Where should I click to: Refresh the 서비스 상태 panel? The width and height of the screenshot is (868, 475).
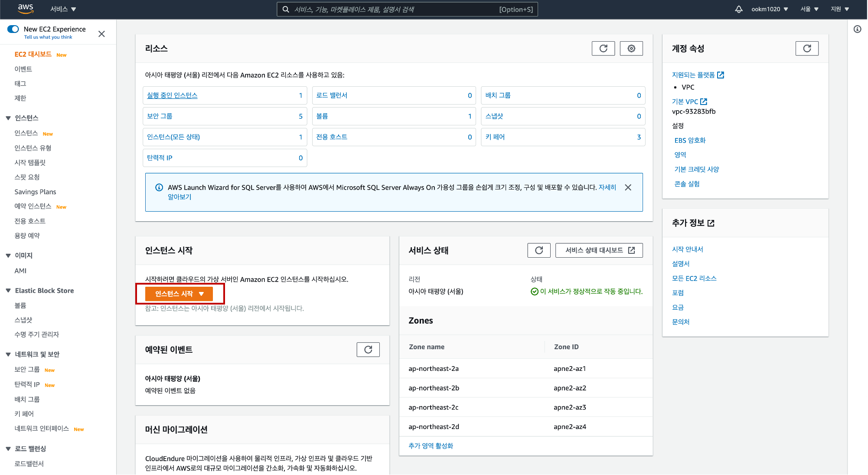tap(539, 250)
